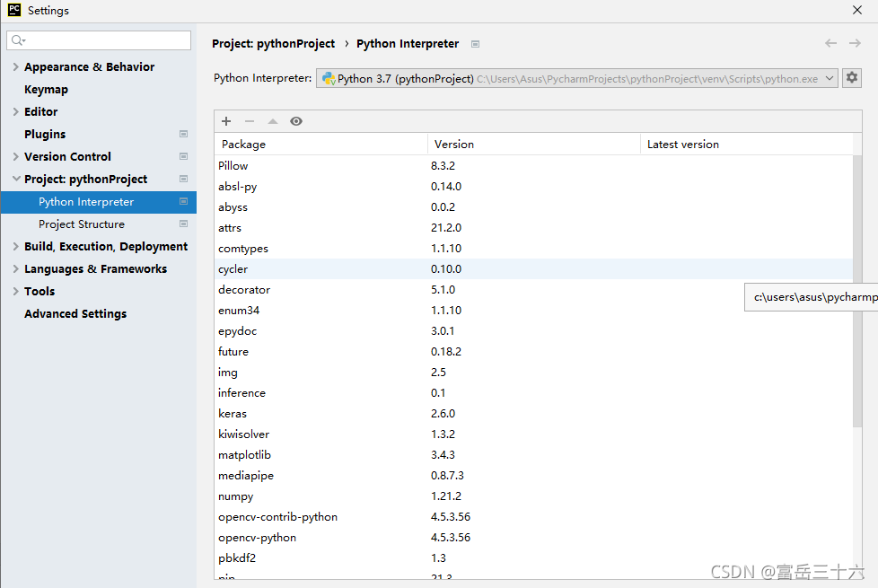
Task: Select the numpy package row
Action: (x=533, y=496)
